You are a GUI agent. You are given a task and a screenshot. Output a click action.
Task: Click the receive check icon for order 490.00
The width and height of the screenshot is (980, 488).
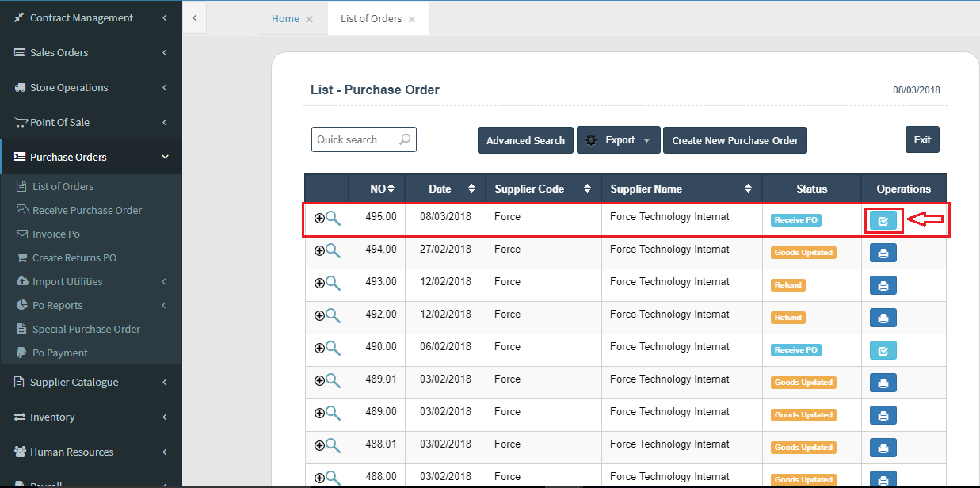click(883, 351)
